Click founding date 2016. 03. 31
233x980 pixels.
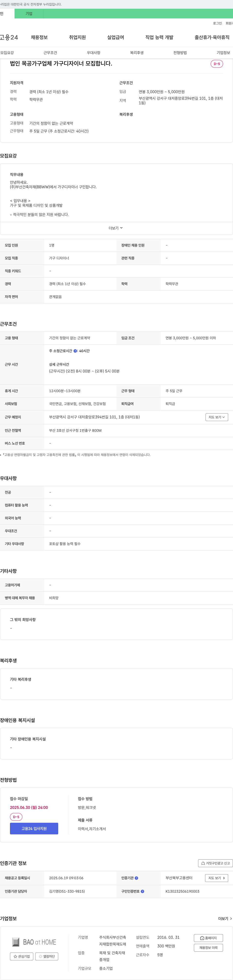(x=168, y=937)
